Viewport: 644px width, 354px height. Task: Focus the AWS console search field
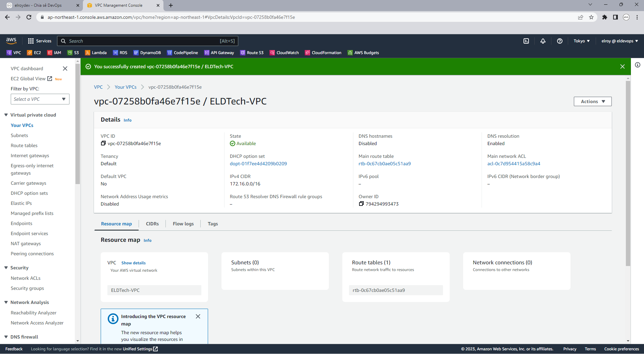click(x=148, y=41)
